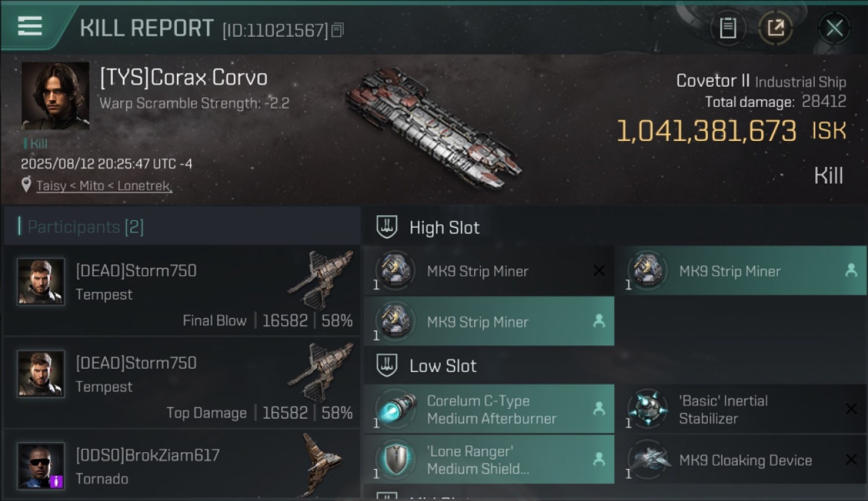Open the clipboard notes icon
The height and width of the screenshot is (501, 868).
coord(727,28)
